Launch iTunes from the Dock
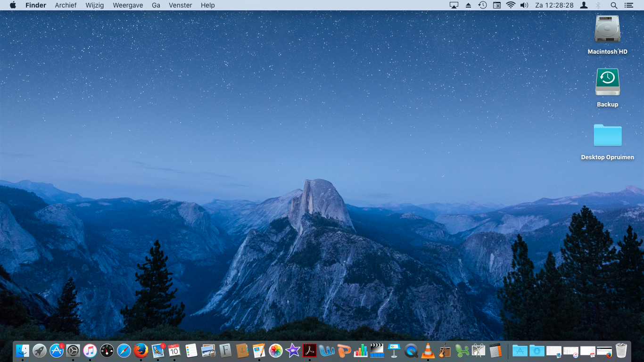 coord(90,350)
